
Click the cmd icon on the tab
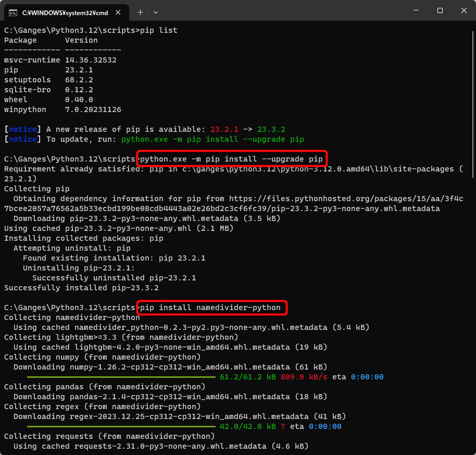(x=13, y=13)
